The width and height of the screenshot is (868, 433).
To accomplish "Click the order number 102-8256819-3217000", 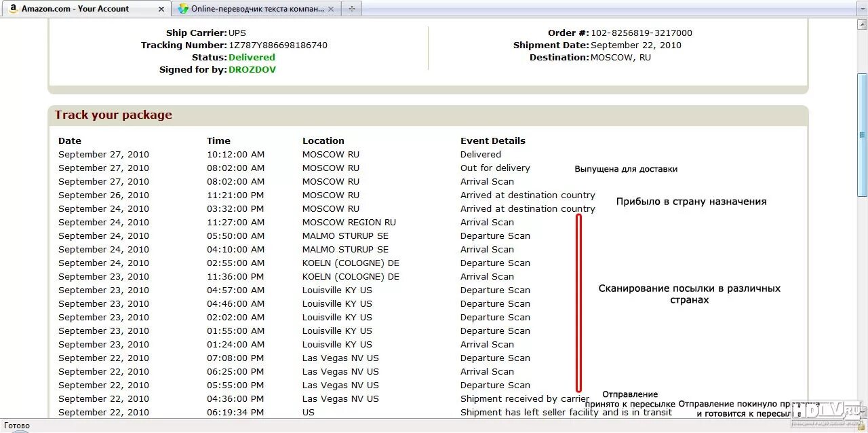I will pyautogui.click(x=642, y=33).
